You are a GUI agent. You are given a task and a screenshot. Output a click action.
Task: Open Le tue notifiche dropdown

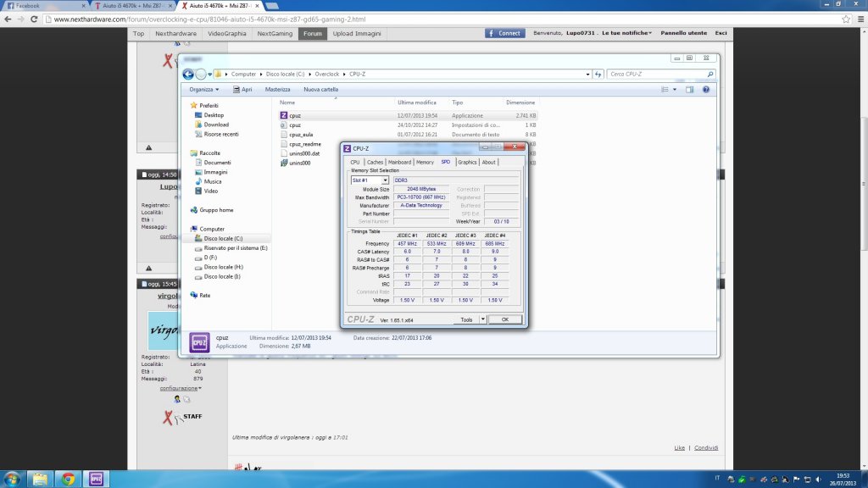[x=626, y=33]
